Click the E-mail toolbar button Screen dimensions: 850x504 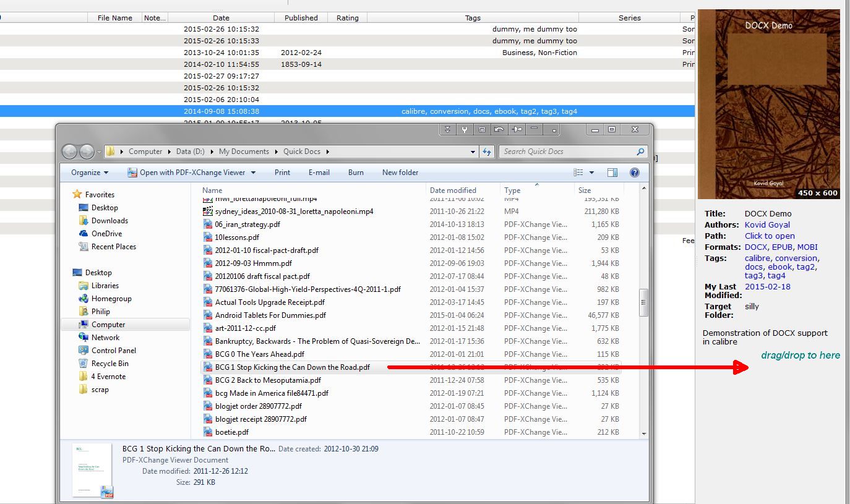pos(319,173)
